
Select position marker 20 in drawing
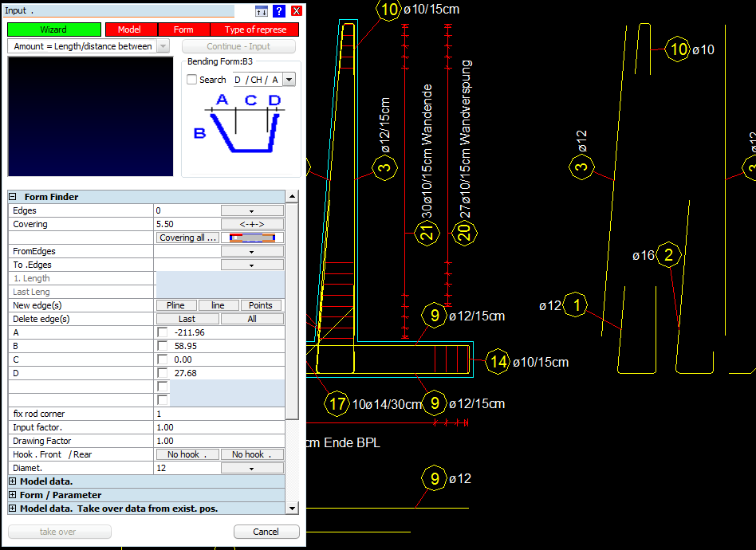coord(464,234)
